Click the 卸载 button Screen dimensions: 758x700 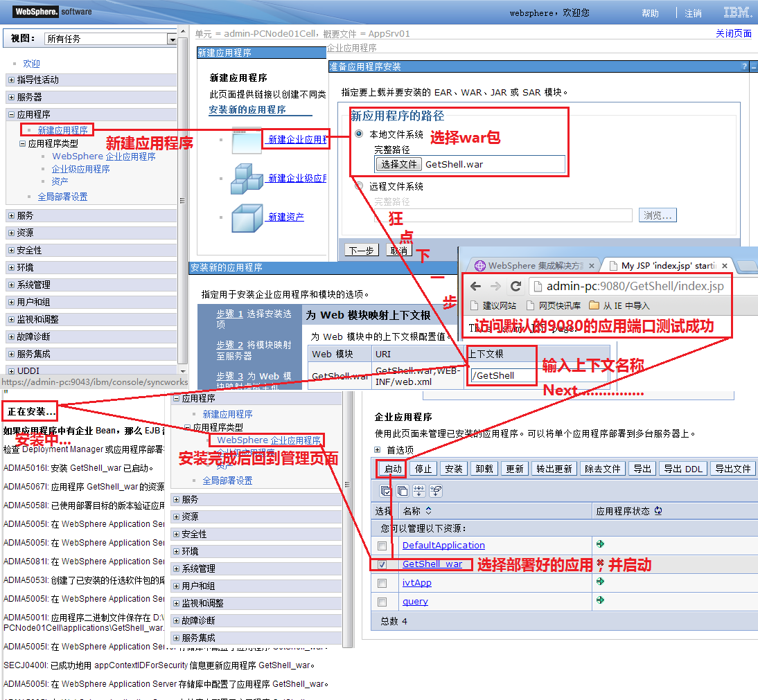tap(484, 469)
